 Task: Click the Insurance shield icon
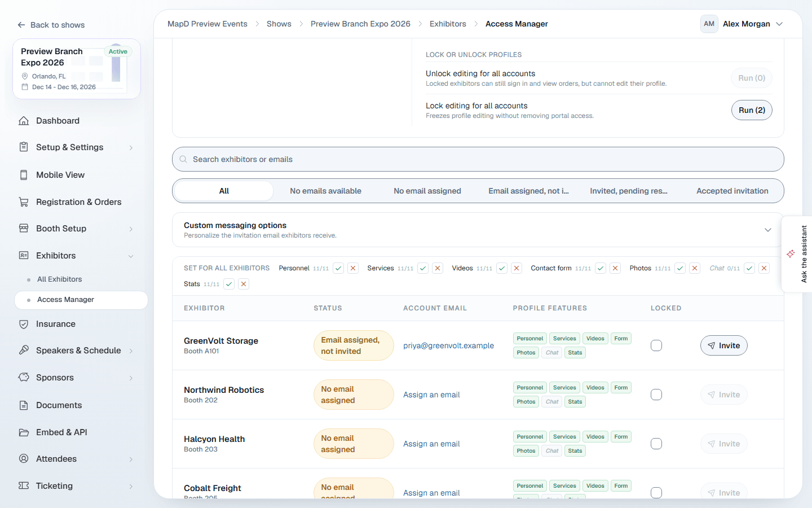24,324
